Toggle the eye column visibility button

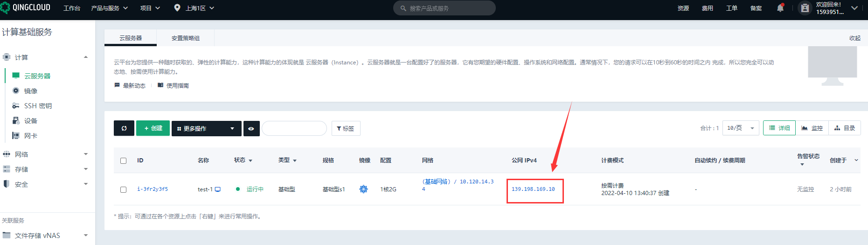pos(251,128)
